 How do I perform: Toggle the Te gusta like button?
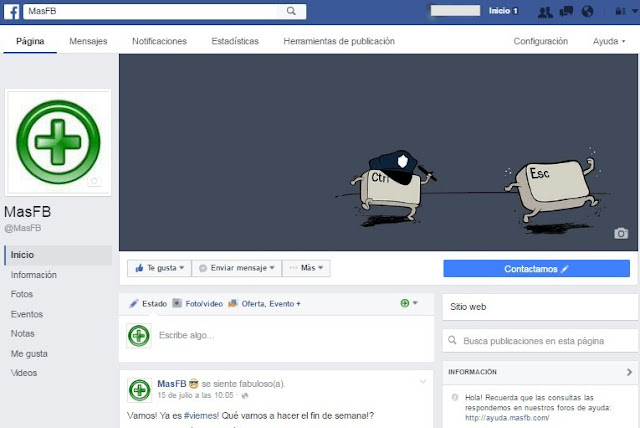157,268
